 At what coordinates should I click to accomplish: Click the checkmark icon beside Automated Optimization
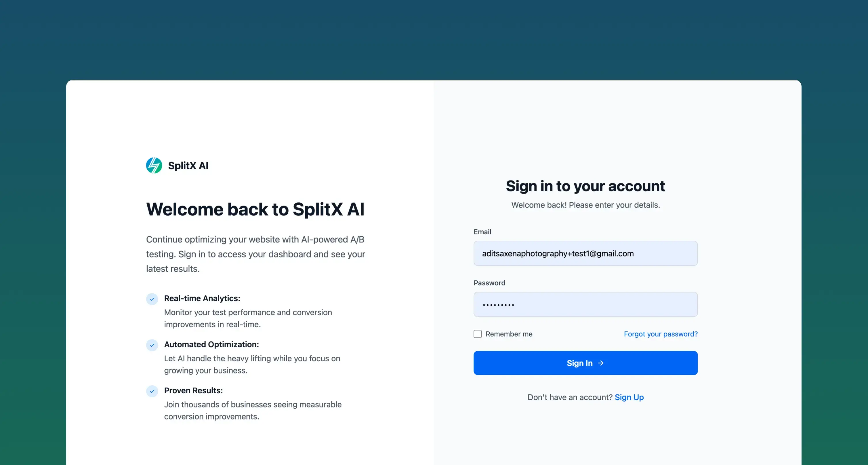click(x=152, y=345)
